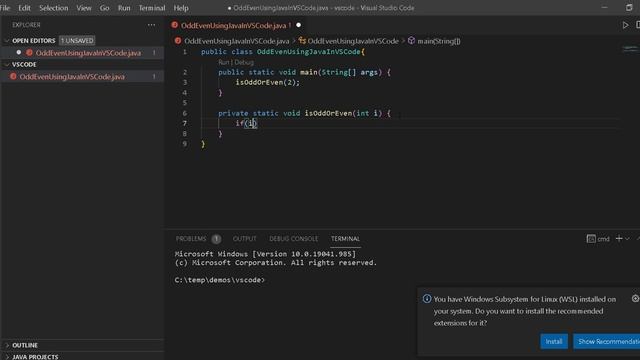Click the terminal prompt C:\temp\demos\vscode>
Image resolution: width=640 pixels, height=360 pixels.
click(220, 280)
